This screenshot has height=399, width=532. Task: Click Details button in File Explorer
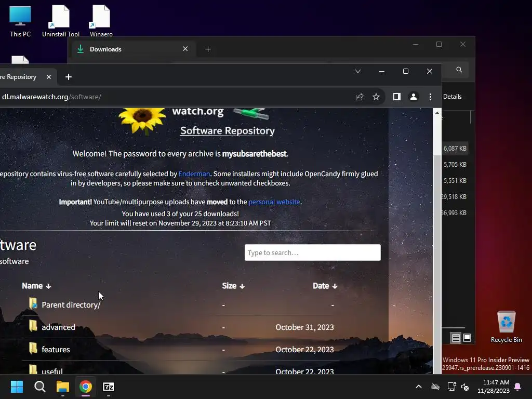pos(453,97)
